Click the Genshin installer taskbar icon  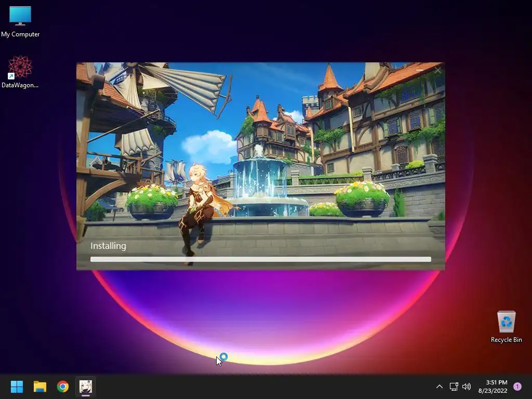86,387
